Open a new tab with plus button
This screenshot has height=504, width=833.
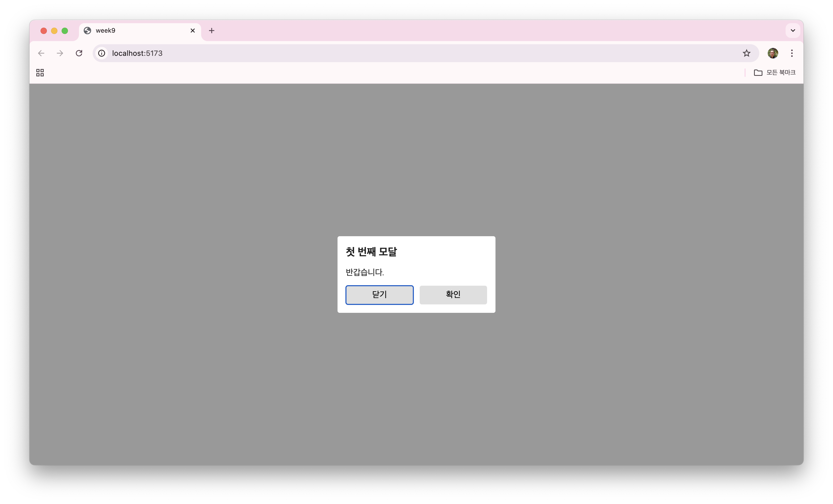[212, 31]
